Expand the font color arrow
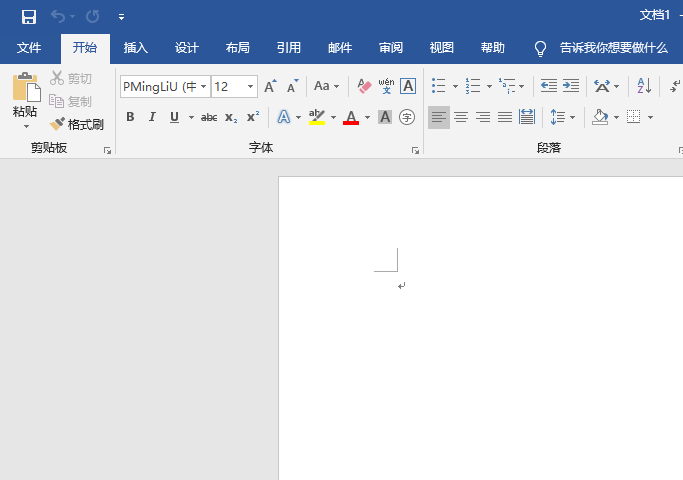The width and height of the screenshot is (683, 480). point(367,117)
